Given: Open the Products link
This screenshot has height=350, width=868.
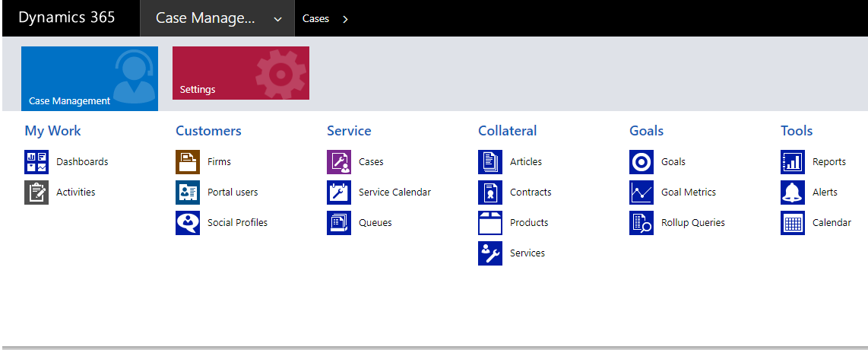Looking at the screenshot, I should click(529, 223).
